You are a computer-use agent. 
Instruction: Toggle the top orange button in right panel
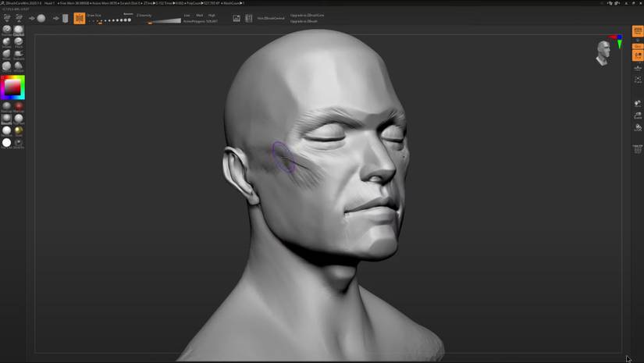(x=638, y=30)
